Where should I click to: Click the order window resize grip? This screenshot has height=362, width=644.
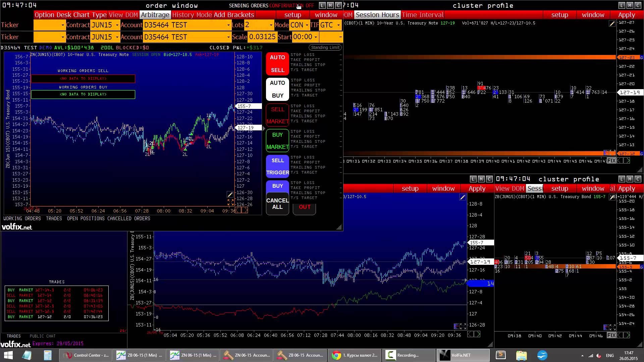tap(339, 227)
